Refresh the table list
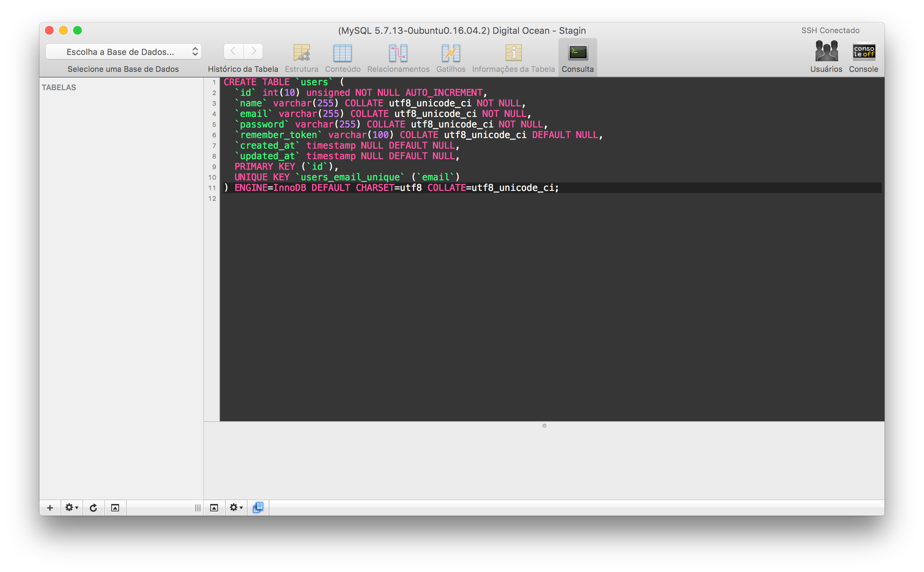924x572 pixels. pos(93,508)
